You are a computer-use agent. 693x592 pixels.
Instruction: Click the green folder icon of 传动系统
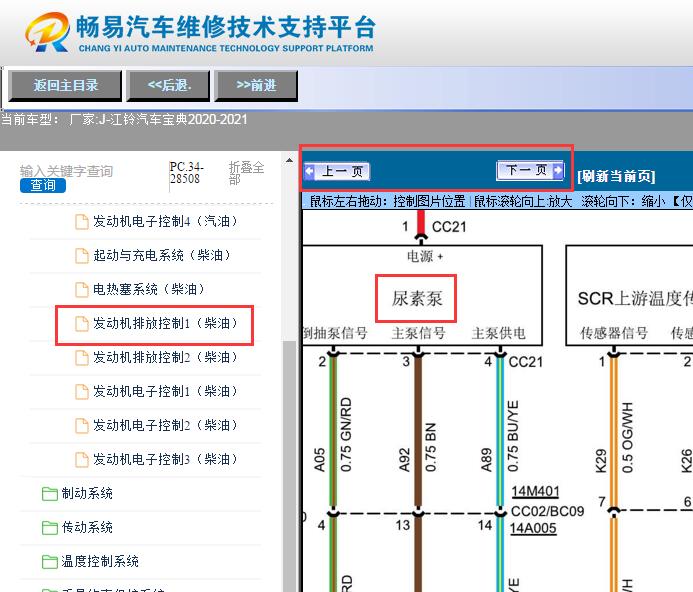pyautogui.click(x=50, y=528)
